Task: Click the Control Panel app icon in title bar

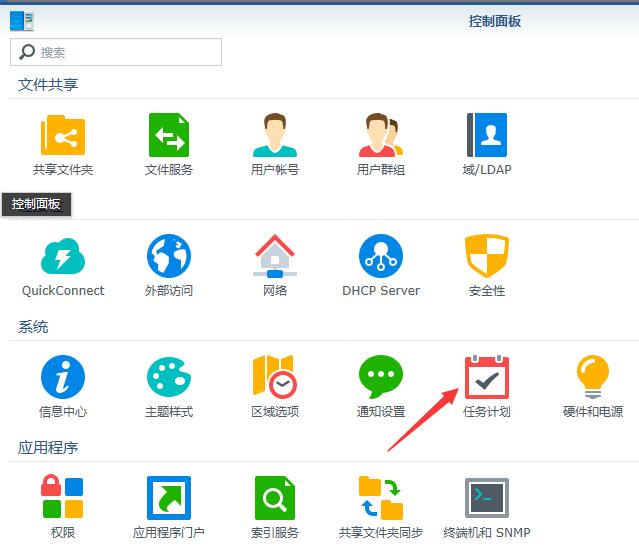Action: 22,21
